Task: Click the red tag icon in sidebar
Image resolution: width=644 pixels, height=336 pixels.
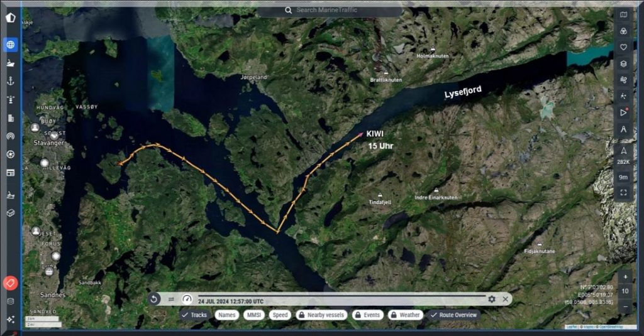Action: 10,283
